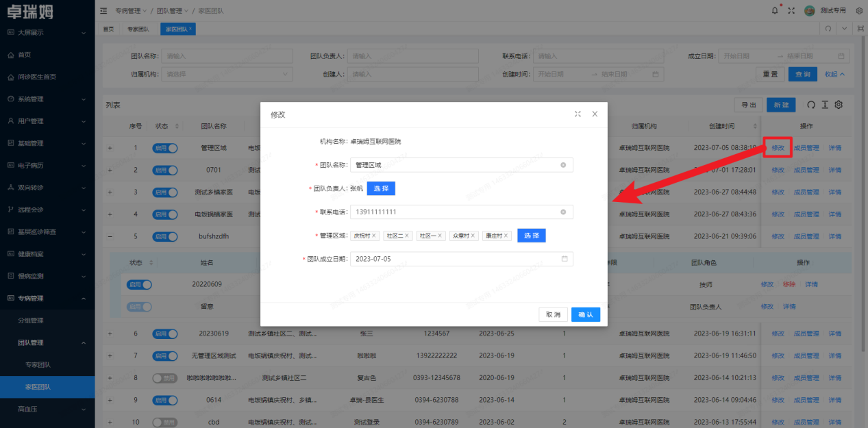Toggle member 20220609 status switch
The image size is (868, 428).
(x=139, y=284)
